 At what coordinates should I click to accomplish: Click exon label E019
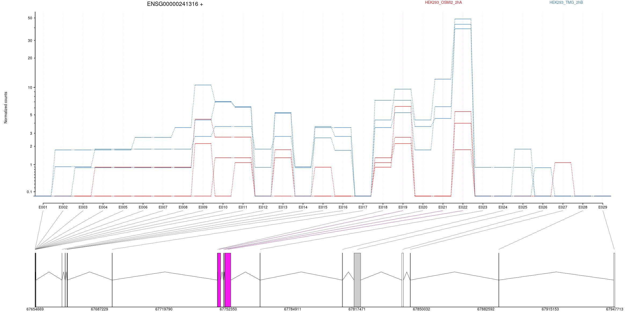(x=403, y=207)
